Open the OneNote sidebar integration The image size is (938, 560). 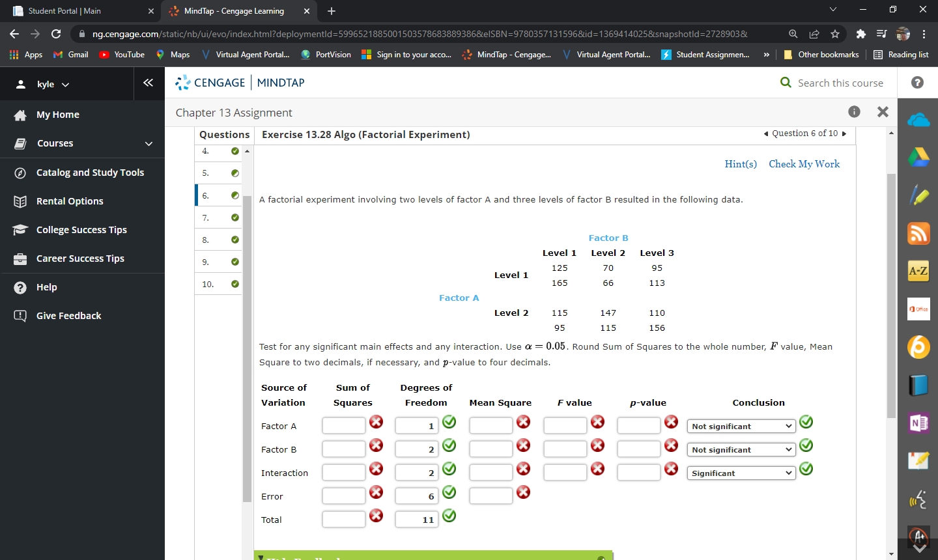[918, 423]
